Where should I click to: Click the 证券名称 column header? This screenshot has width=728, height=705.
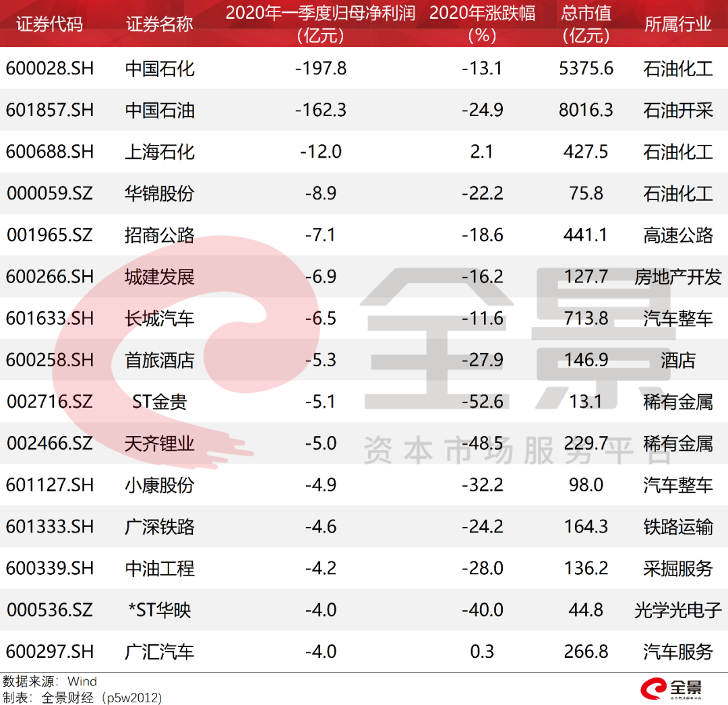[x=159, y=24]
